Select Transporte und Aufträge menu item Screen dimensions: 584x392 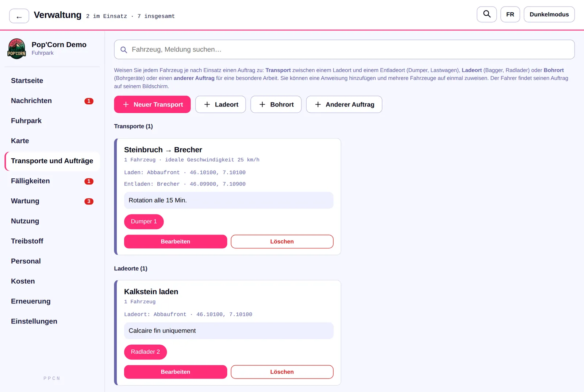[52, 161]
